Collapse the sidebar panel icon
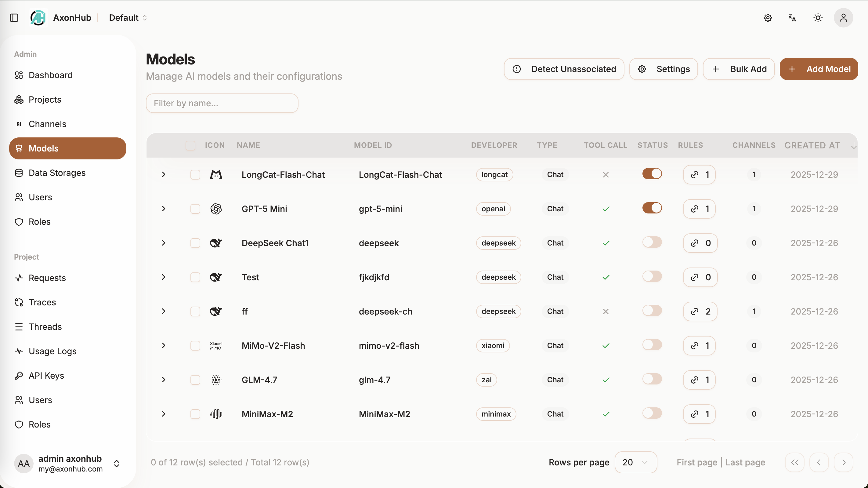868x488 pixels. (14, 17)
